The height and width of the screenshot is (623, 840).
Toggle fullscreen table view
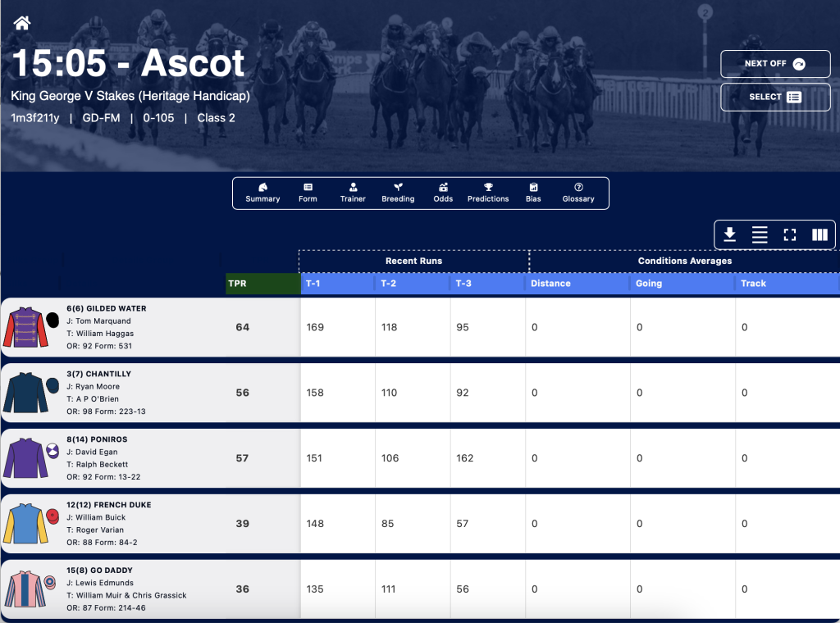click(789, 234)
